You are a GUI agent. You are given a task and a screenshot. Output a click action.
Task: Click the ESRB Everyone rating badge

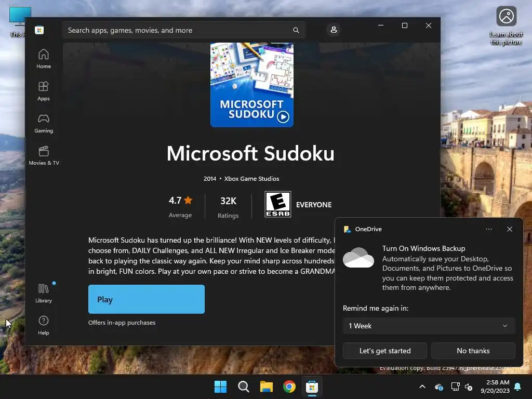[277, 204]
